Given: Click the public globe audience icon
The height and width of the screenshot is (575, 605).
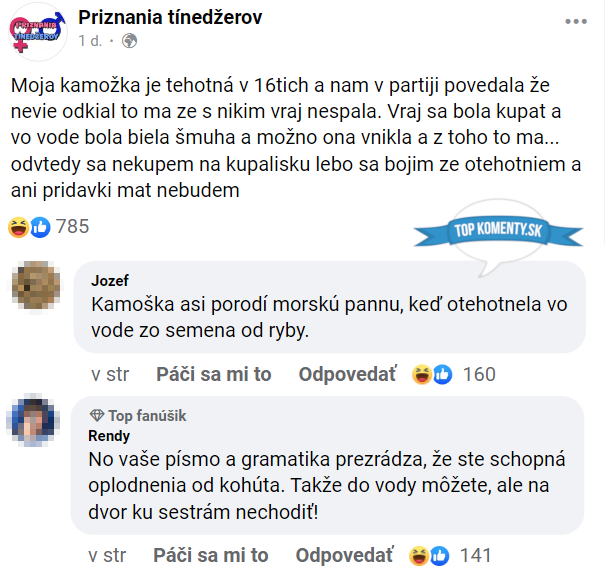Looking at the screenshot, I should pyautogui.click(x=129, y=42).
